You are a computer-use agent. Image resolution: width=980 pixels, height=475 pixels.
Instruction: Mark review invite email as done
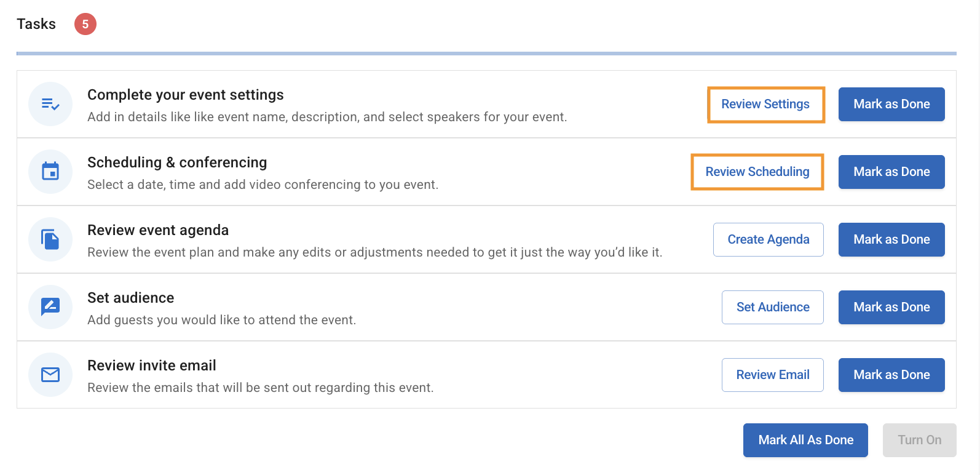point(891,375)
